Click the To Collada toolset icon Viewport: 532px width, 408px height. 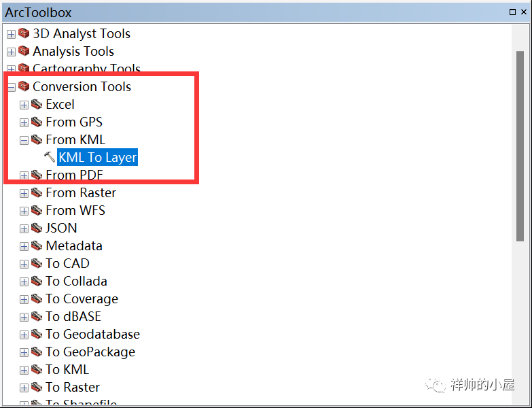pos(37,281)
